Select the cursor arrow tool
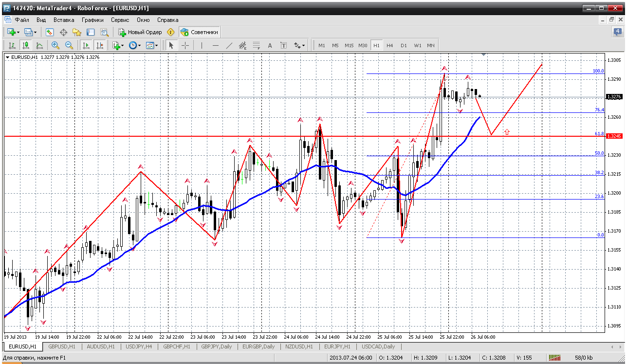 [171, 45]
